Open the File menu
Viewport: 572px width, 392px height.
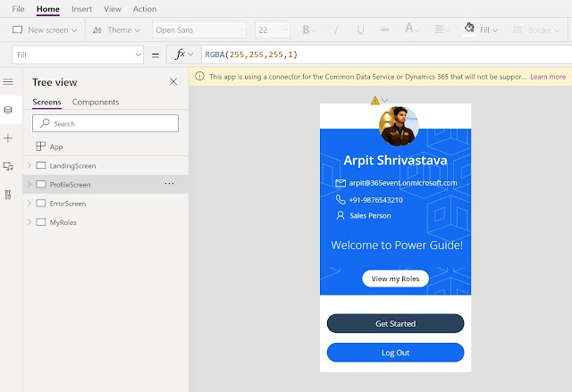point(18,9)
